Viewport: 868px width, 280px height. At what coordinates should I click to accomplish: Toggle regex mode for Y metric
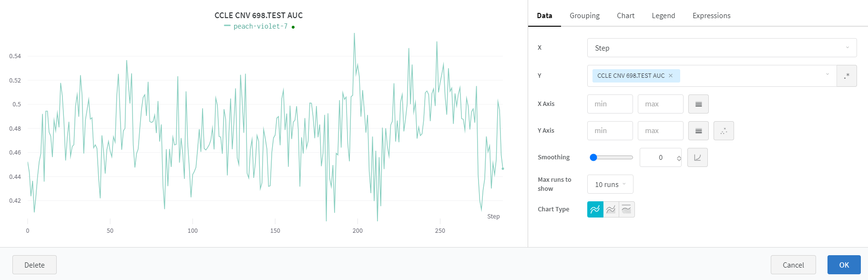pos(847,76)
